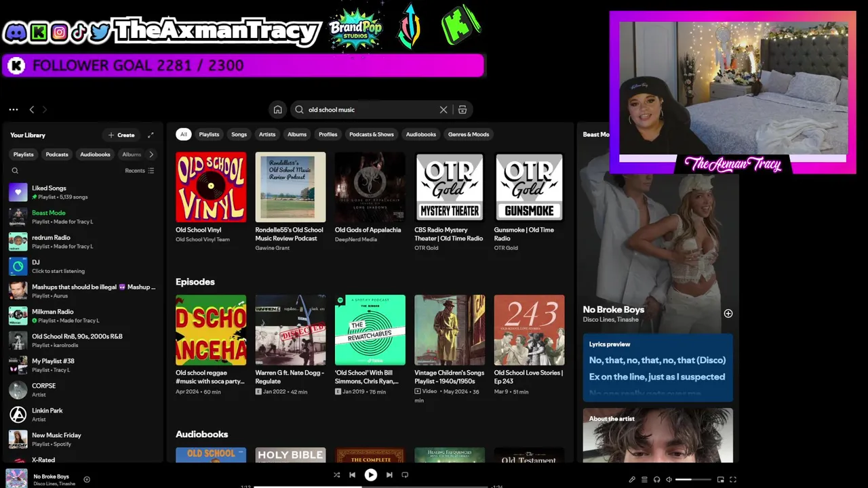This screenshot has width=868, height=488.
Task: Open the lyrics microphone icon
Action: pyautogui.click(x=632, y=479)
